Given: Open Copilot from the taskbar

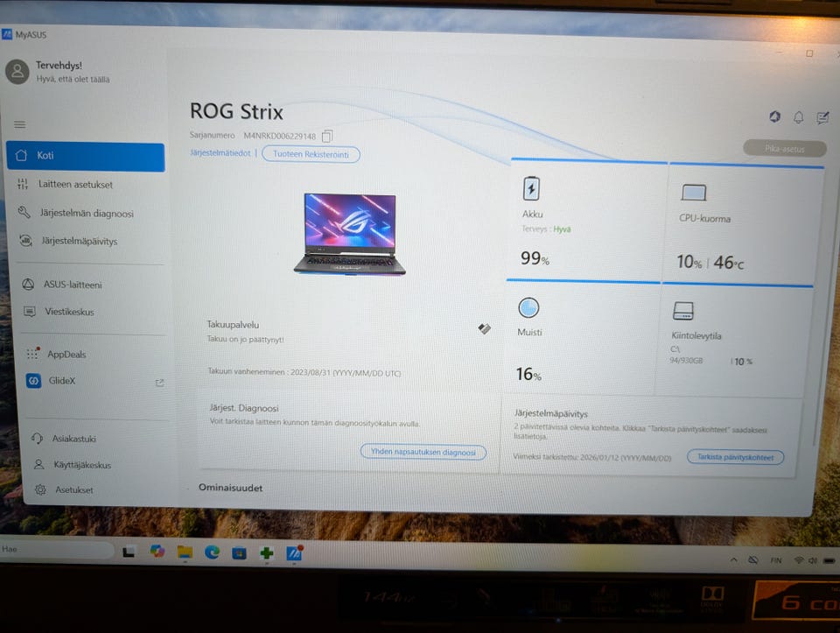Looking at the screenshot, I should [157, 551].
